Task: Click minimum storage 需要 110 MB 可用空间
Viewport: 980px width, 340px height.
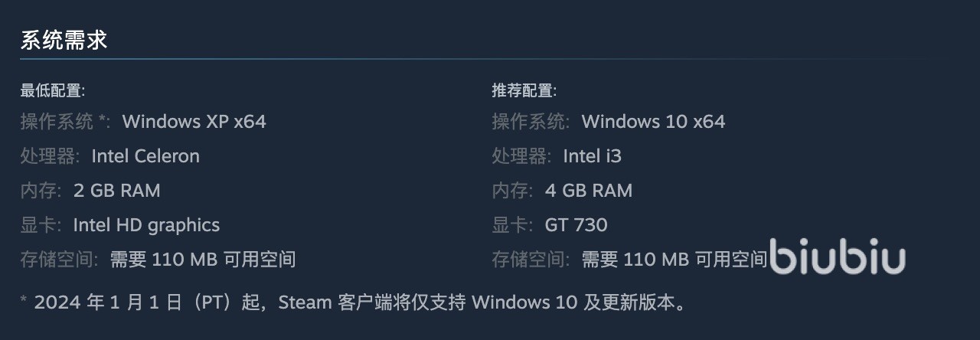Action: coord(203,260)
